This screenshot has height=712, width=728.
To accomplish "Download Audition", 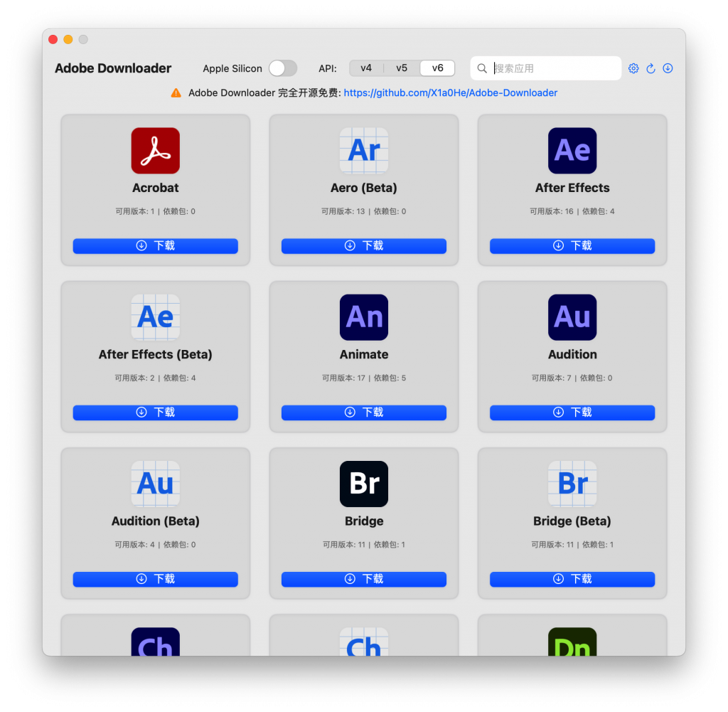I will point(572,413).
